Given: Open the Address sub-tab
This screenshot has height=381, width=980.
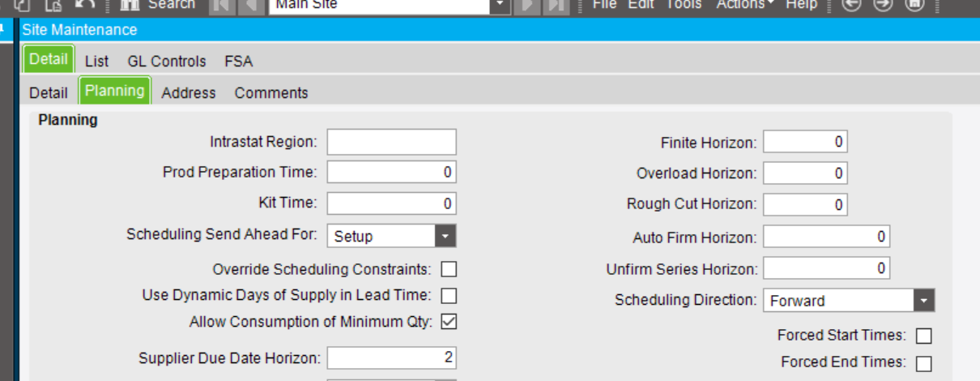Looking at the screenshot, I should point(189,93).
